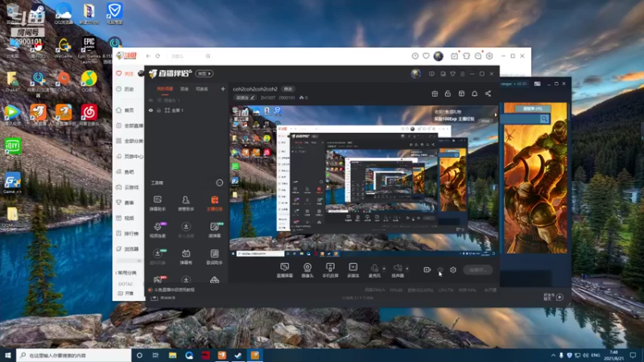Viewport: 644px width, 362px height.
Task: Click Douyu client search field
Action: (190, 56)
